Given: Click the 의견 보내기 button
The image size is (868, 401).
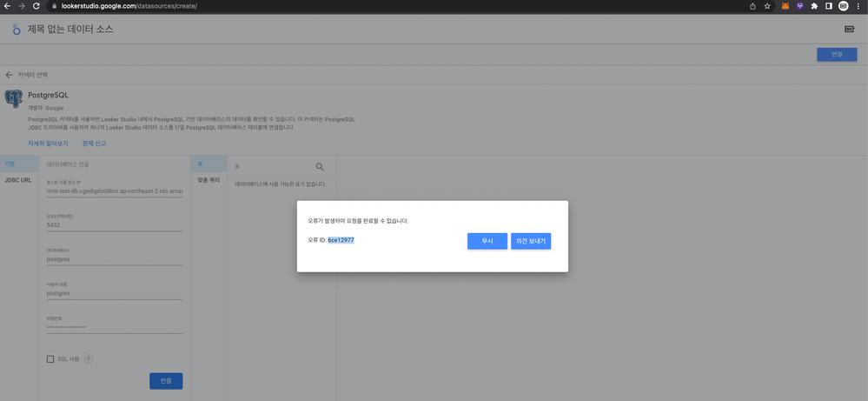Looking at the screenshot, I should [x=531, y=242].
